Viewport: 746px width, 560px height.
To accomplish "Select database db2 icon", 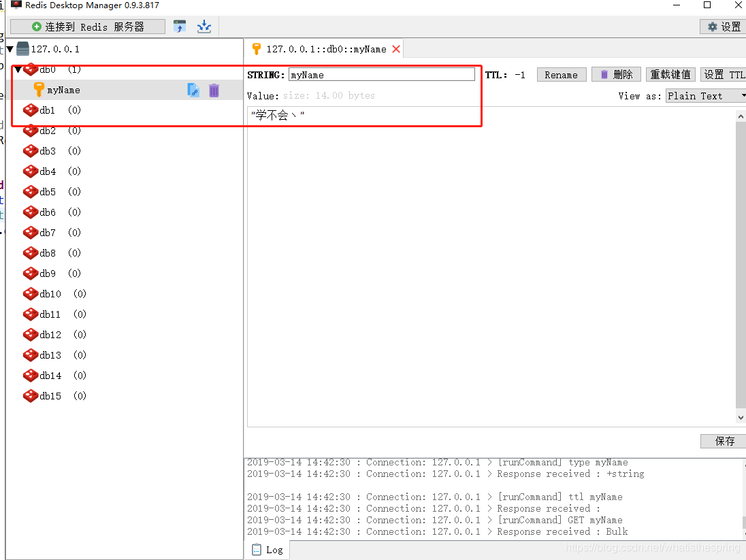I will (31, 131).
